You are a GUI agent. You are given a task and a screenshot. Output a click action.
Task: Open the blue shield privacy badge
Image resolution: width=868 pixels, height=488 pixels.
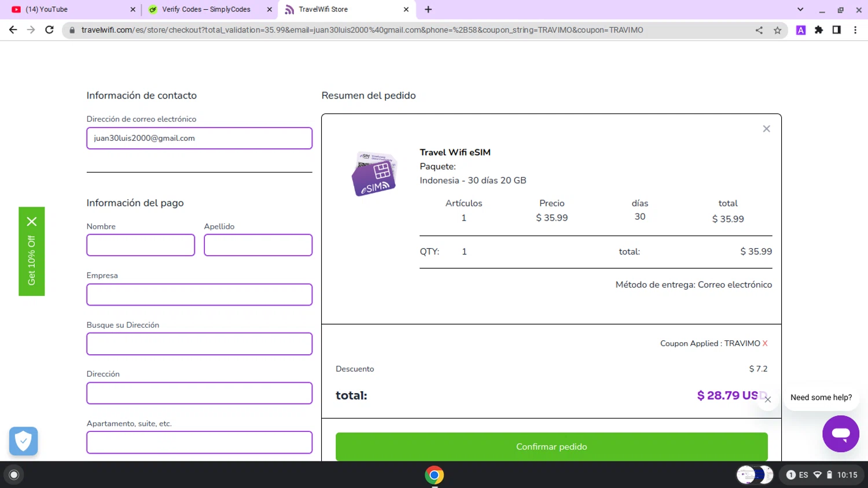[23, 441]
